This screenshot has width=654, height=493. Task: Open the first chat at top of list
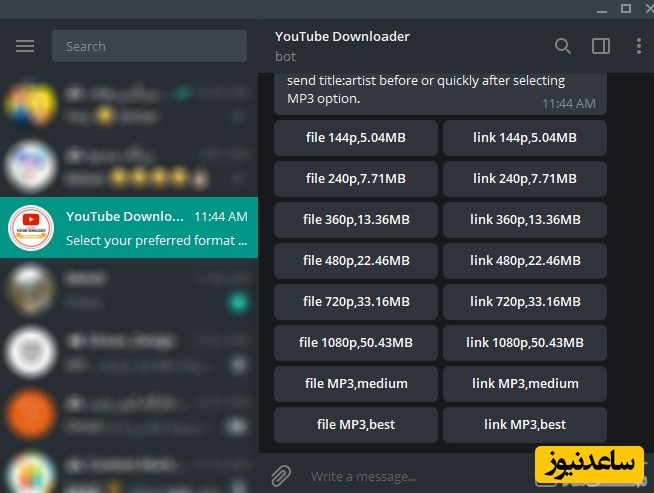(x=130, y=103)
